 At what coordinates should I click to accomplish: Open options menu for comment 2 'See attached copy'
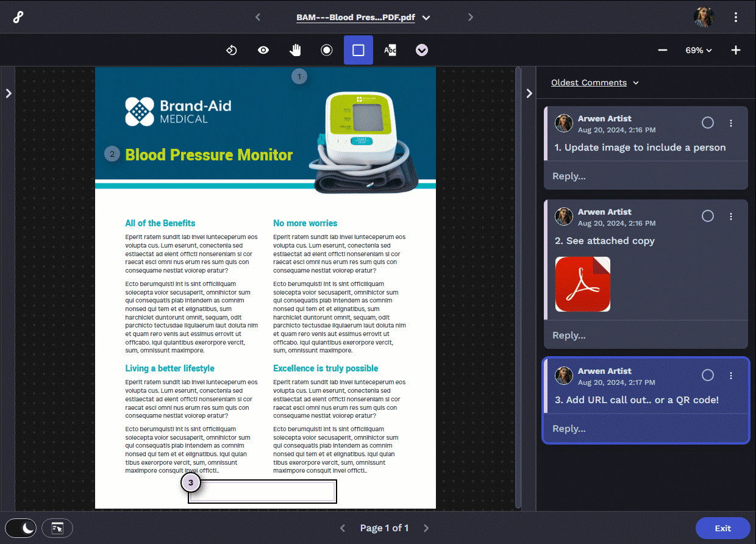tap(731, 217)
